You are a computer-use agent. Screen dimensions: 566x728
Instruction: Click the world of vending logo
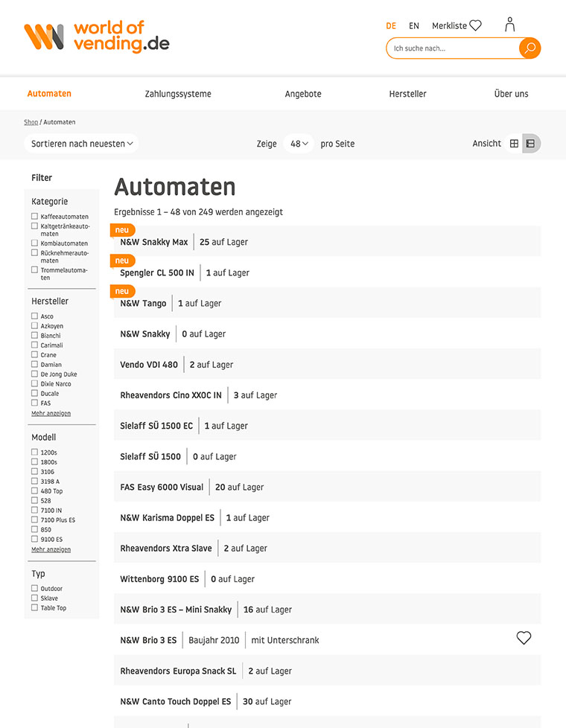tap(96, 36)
